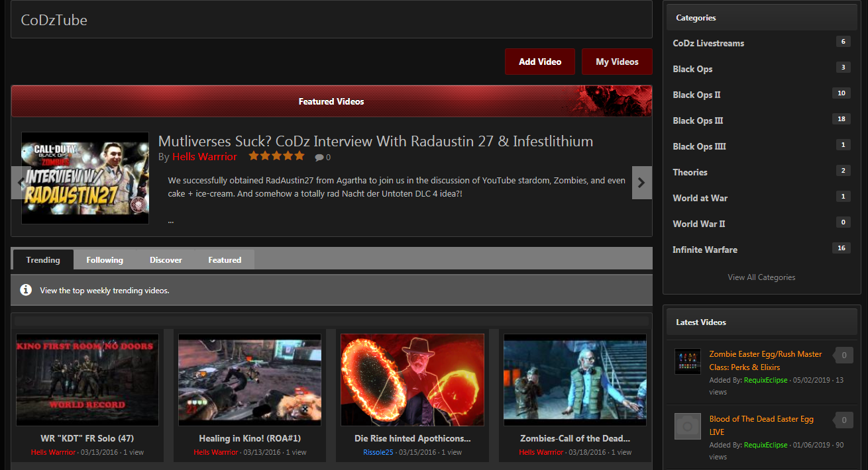Click the Latest Videos panel heading
Viewport: 868px width, 470px height.
pyautogui.click(x=701, y=322)
